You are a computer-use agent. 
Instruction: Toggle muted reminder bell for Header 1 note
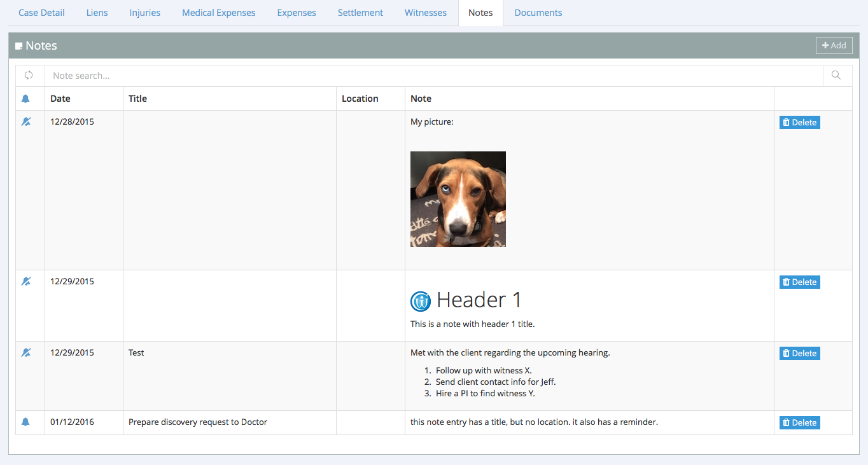pyautogui.click(x=26, y=281)
